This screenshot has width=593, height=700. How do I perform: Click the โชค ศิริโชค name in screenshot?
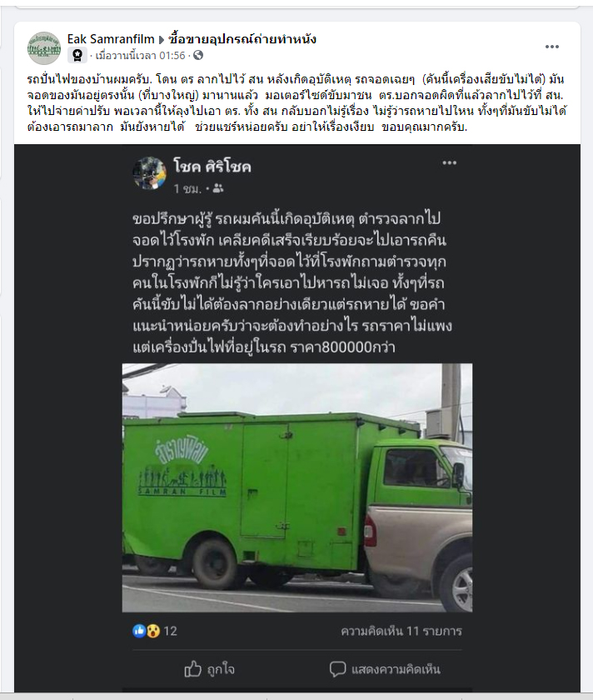(x=212, y=167)
